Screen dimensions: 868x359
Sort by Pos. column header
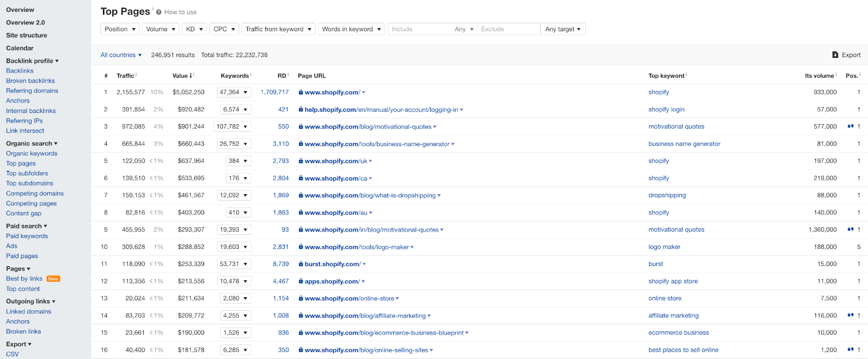pyautogui.click(x=851, y=75)
